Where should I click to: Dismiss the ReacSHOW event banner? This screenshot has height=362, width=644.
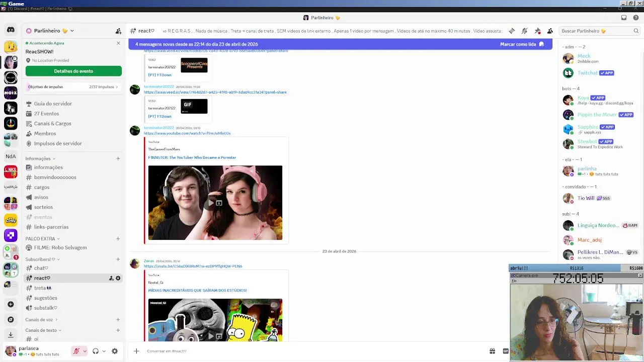118,43
